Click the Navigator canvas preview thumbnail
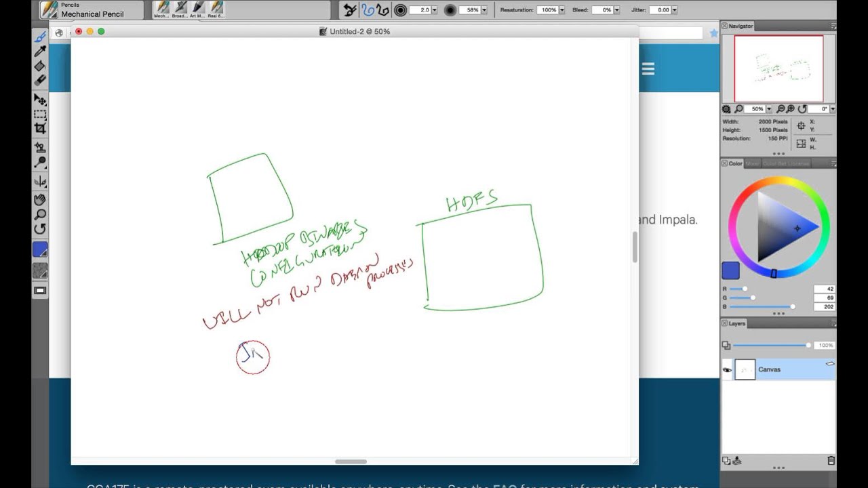Viewport: 868px width, 488px height. click(778, 68)
